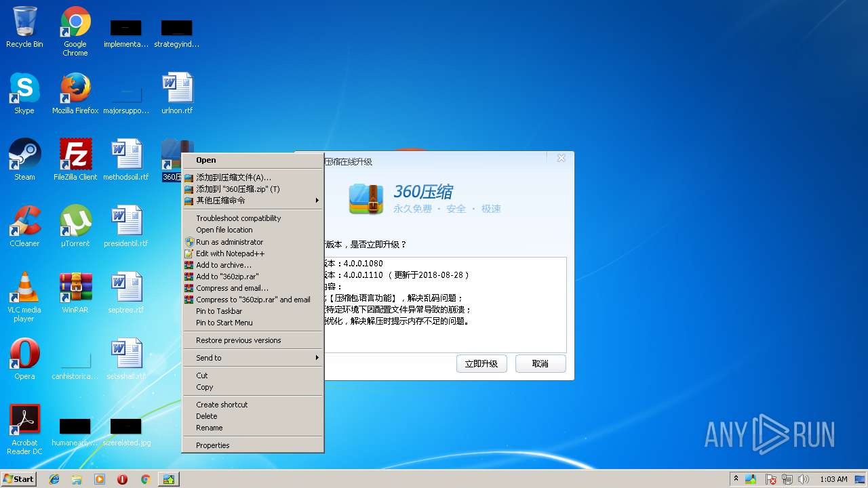Choose Troubleshoot compatibility
The height and width of the screenshot is (488, 868).
(253, 218)
